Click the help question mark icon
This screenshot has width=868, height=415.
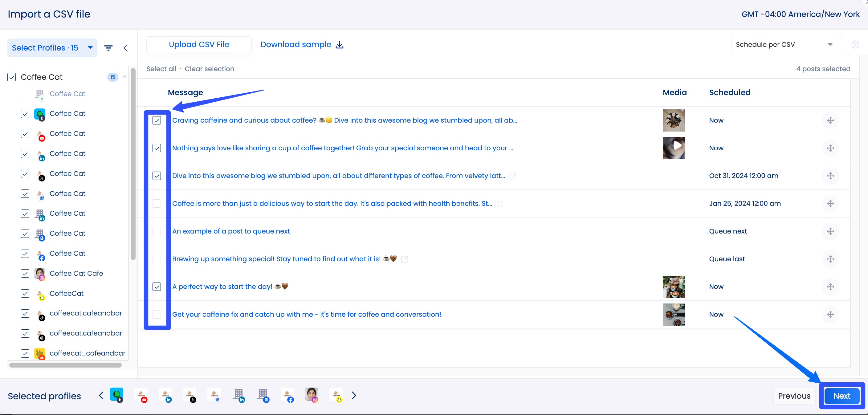[x=856, y=44]
